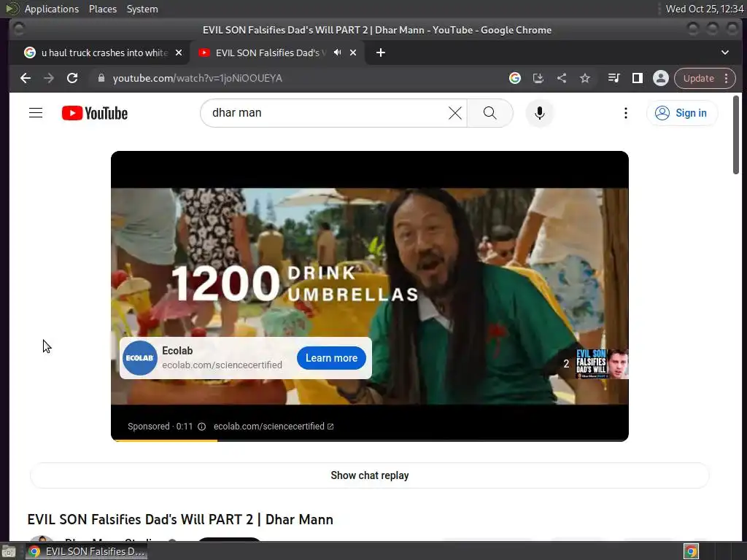The width and height of the screenshot is (747, 560).
Task: Go to YouTube home via logo
Action: pyautogui.click(x=95, y=113)
